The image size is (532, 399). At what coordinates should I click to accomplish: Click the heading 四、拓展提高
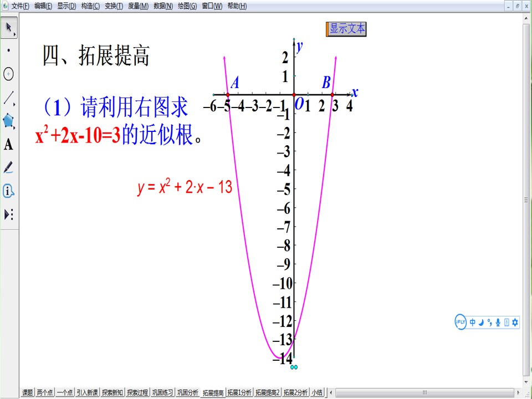pyautogui.click(x=96, y=55)
